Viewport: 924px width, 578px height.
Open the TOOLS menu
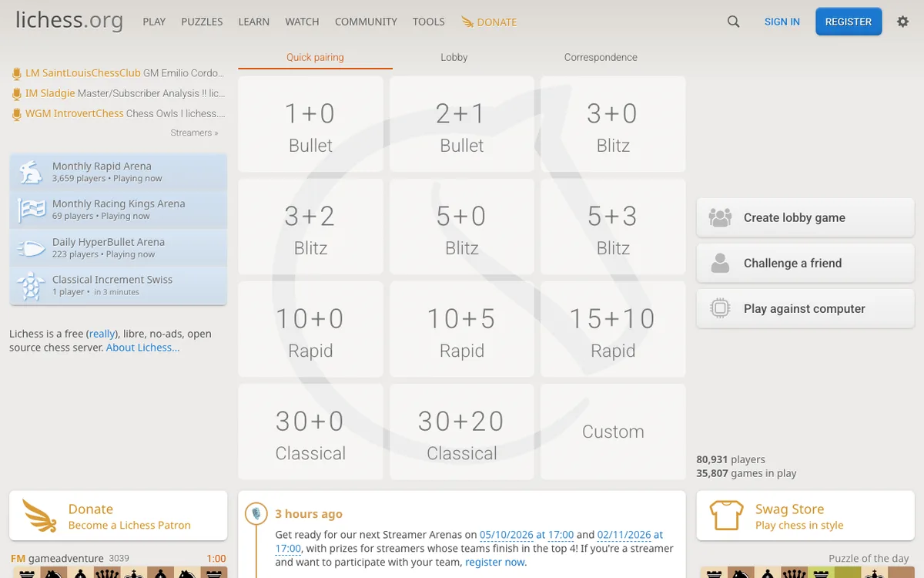(x=428, y=22)
